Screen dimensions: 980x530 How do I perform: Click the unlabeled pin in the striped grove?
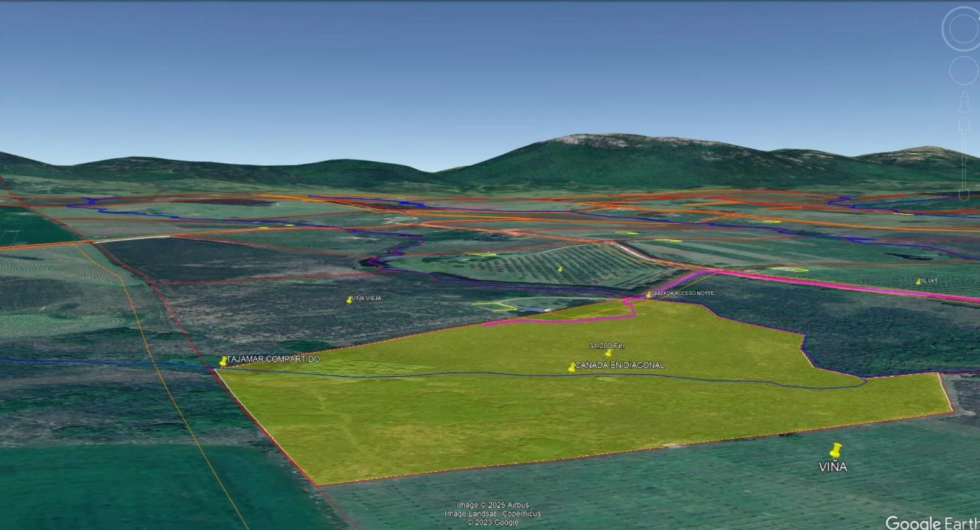[x=559, y=269]
